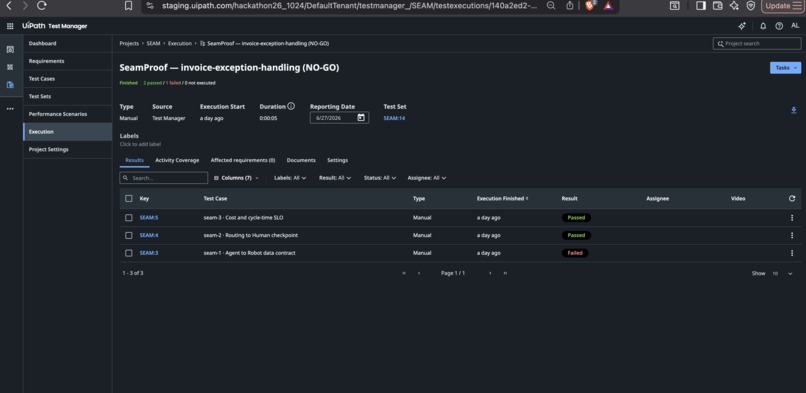Open the Brave wallet icon
This screenshot has height=393, width=806.
[718, 6]
